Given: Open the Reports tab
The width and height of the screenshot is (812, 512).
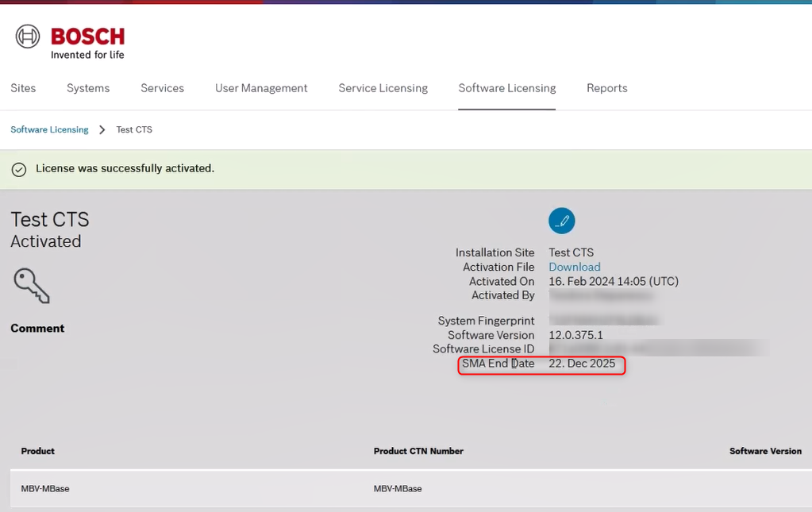Looking at the screenshot, I should point(606,88).
